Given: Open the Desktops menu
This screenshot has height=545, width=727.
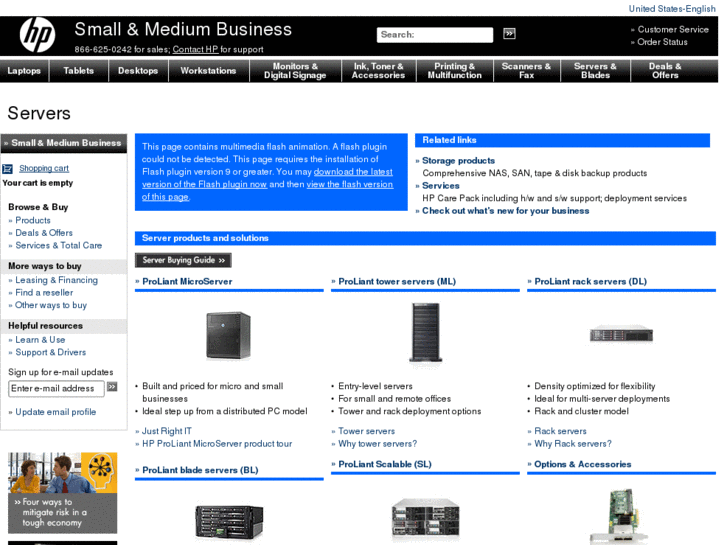Looking at the screenshot, I should pyautogui.click(x=138, y=71).
